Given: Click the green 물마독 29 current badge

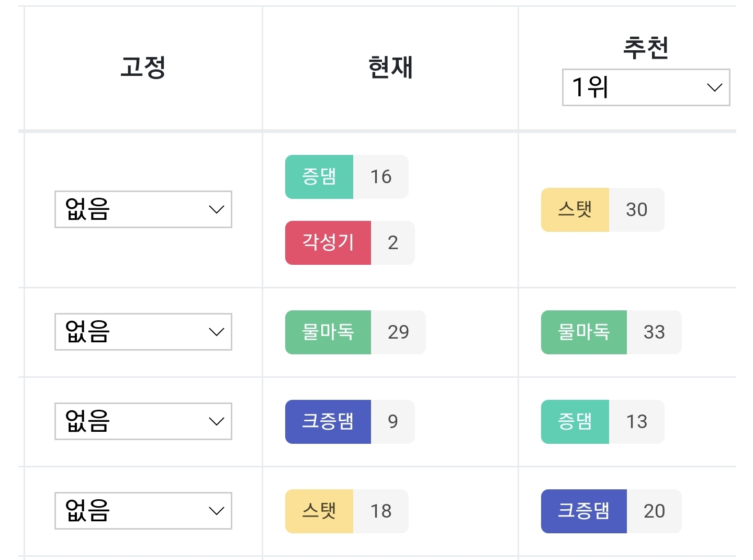Looking at the screenshot, I should point(355,332).
